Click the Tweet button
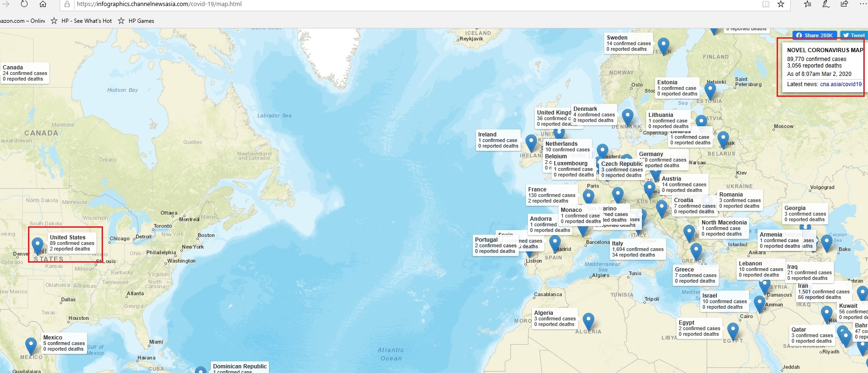Image resolution: width=868 pixels, height=373 pixels. [x=854, y=35]
